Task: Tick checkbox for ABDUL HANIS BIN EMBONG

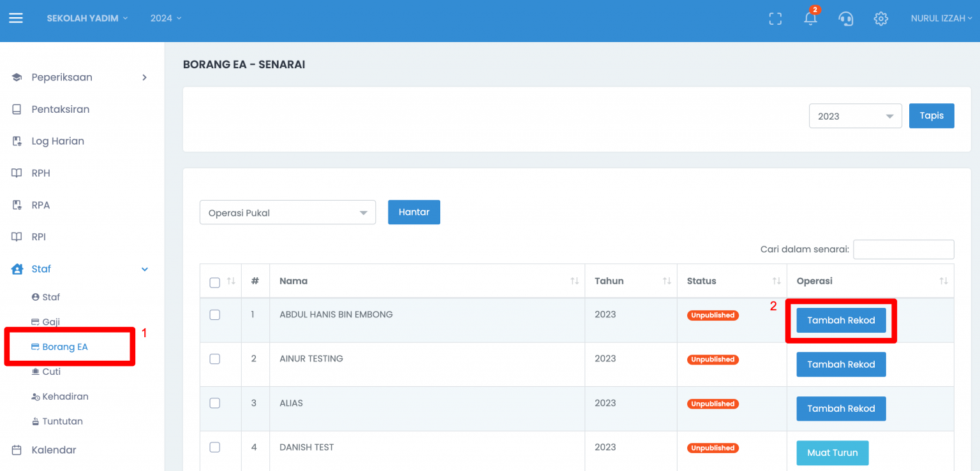Action: pos(215,315)
